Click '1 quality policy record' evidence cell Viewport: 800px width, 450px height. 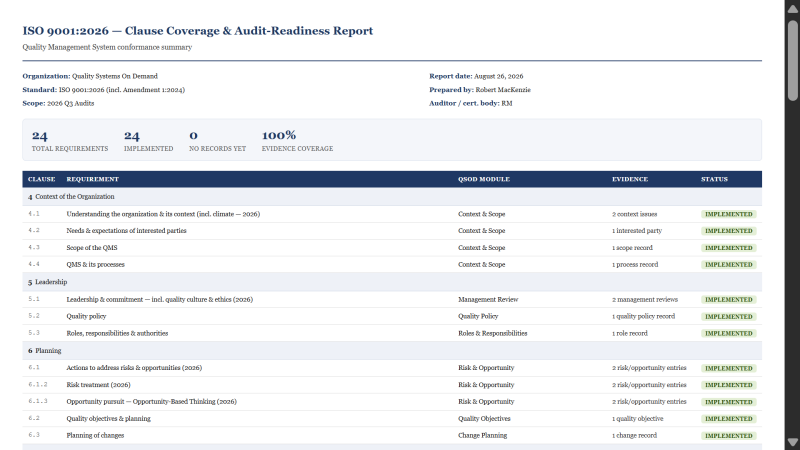tap(643, 316)
